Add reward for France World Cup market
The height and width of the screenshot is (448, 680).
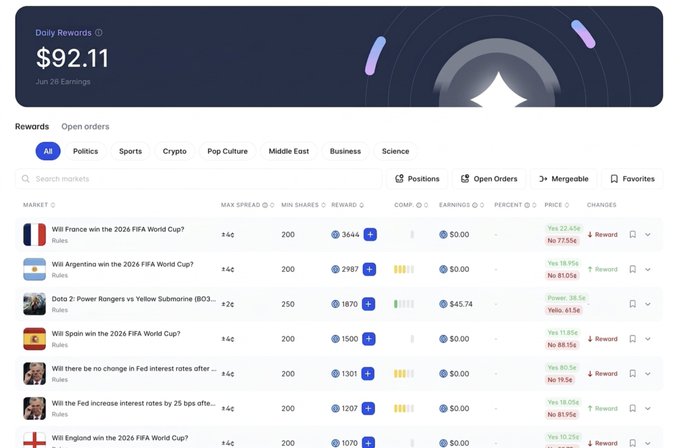click(370, 235)
